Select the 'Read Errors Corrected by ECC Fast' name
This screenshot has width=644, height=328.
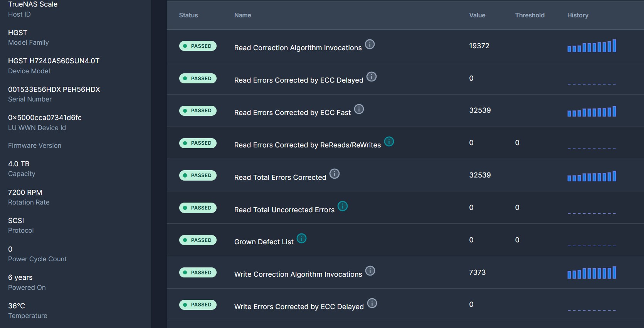pyautogui.click(x=293, y=113)
